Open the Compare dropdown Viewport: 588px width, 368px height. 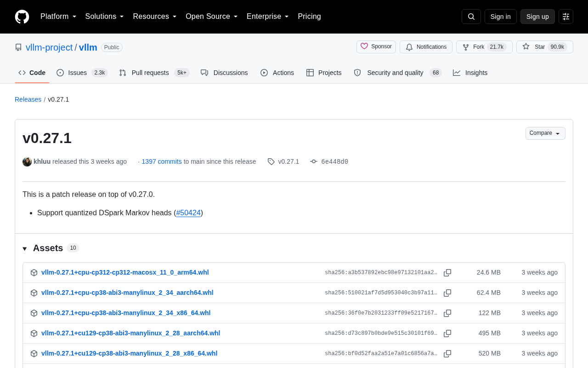point(545,133)
